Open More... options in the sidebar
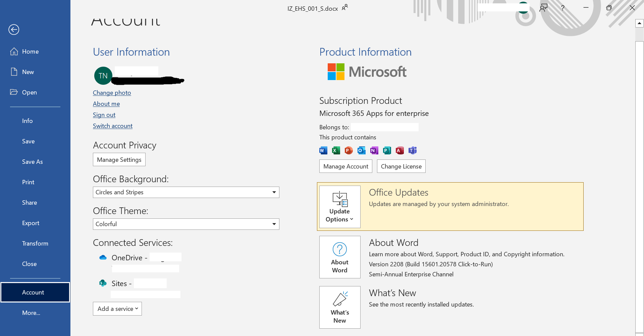644x336 pixels. point(35,313)
